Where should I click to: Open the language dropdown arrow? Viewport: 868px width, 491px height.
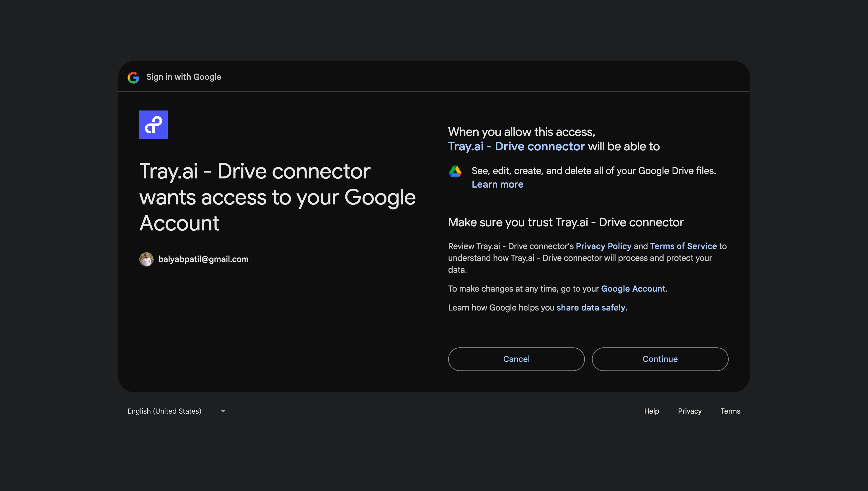(x=223, y=411)
